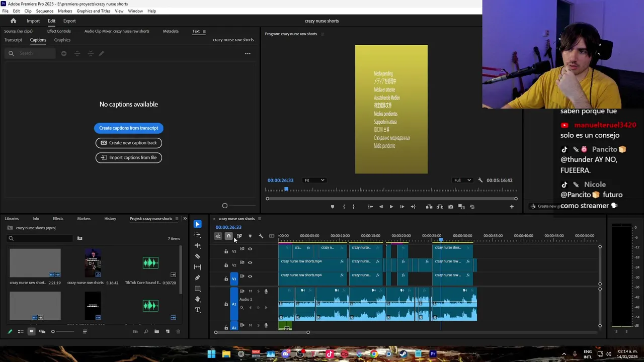Select the Hand tool
644x362 pixels.
197,299
